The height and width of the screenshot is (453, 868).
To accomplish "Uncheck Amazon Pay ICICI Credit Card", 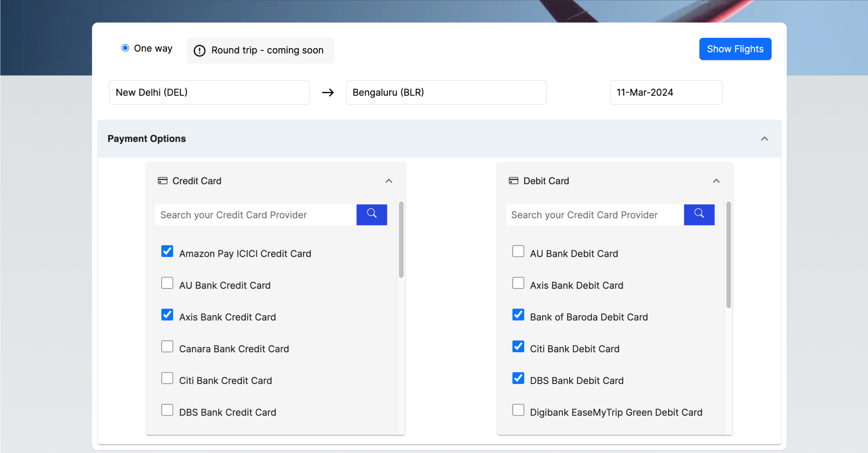I will tap(167, 251).
